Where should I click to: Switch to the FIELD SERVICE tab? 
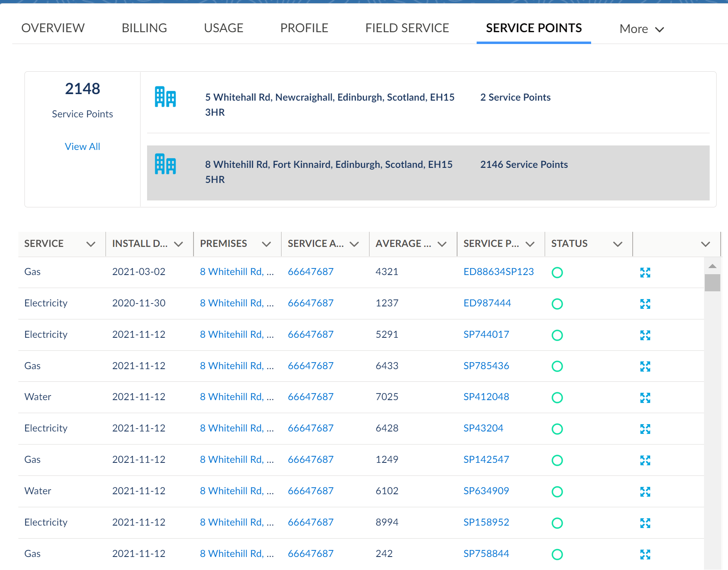407,28
